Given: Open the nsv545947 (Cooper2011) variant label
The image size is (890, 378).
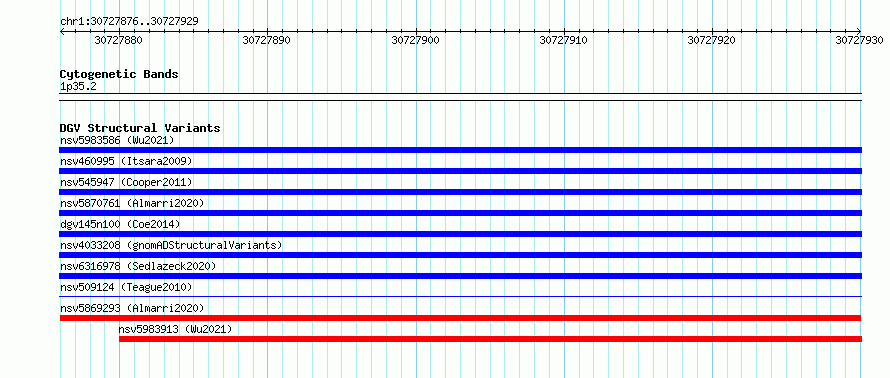Looking at the screenshot, I should point(126,182).
